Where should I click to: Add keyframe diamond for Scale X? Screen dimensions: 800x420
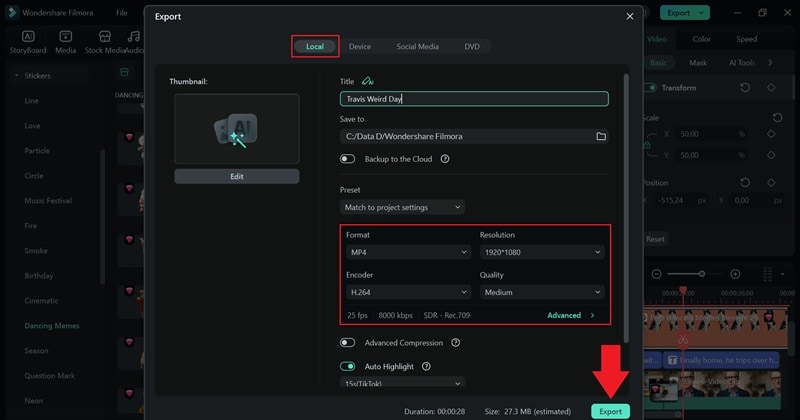771,134
